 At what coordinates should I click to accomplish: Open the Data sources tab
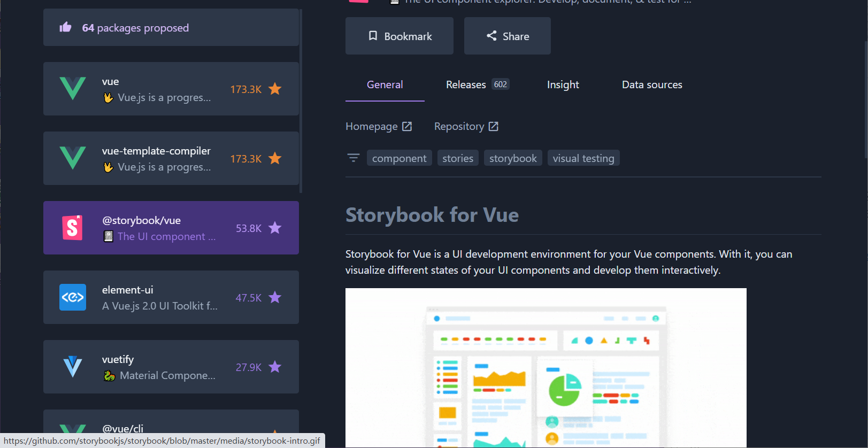click(x=652, y=84)
